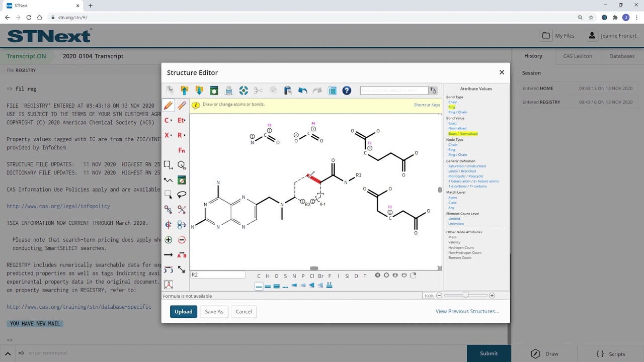
Task: Switch to the Databases tab
Action: click(x=622, y=56)
